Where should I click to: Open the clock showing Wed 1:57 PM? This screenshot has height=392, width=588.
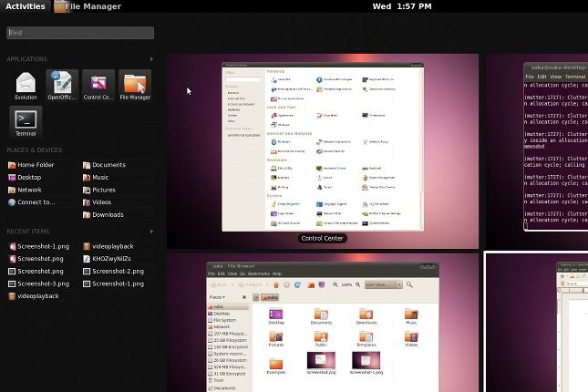[402, 6]
